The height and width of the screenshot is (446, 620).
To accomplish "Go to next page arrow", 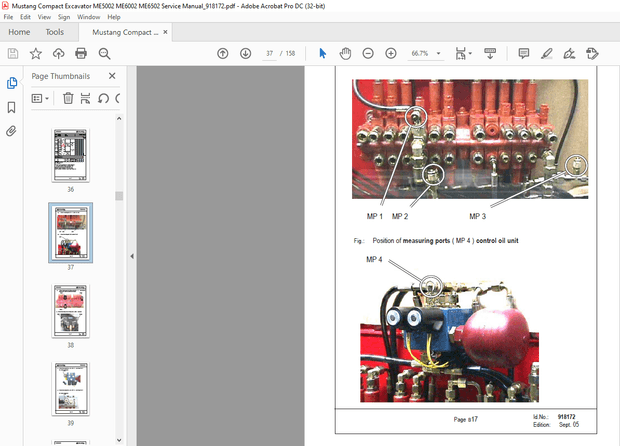I will (246, 53).
